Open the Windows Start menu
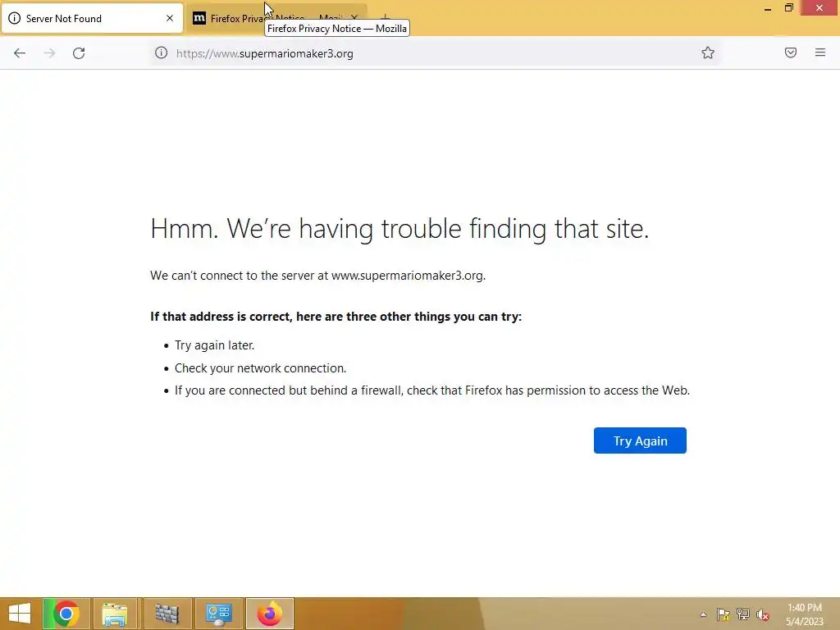This screenshot has width=840, height=630. click(x=20, y=614)
